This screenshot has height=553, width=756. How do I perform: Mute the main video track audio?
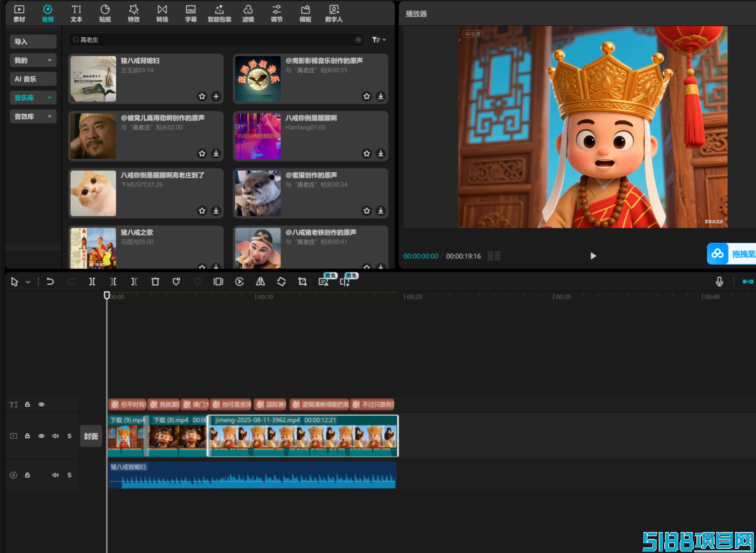[55, 436]
